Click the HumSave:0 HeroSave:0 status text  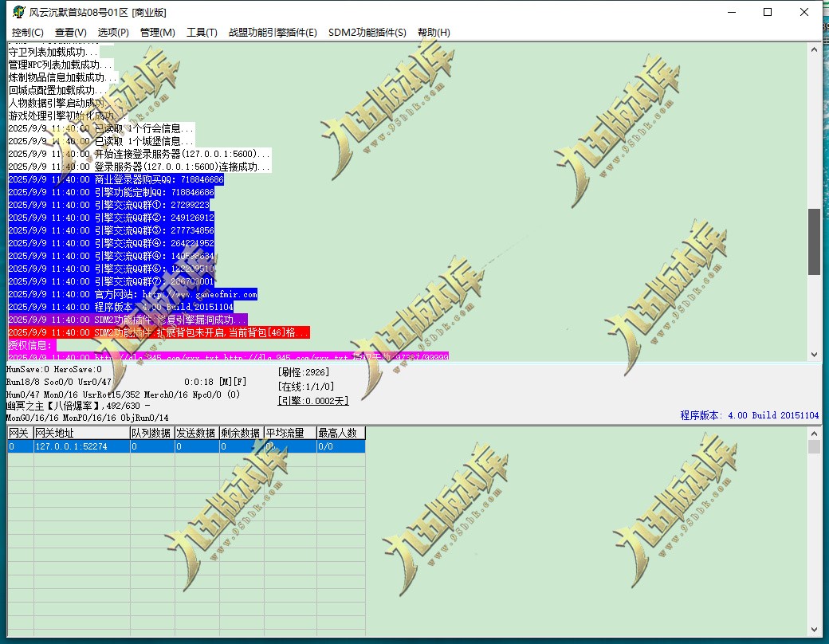click(x=54, y=369)
